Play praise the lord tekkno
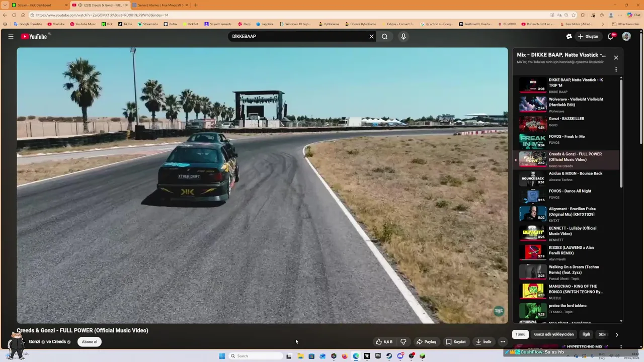The width and height of the screenshot is (644, 362). point(567,310)
